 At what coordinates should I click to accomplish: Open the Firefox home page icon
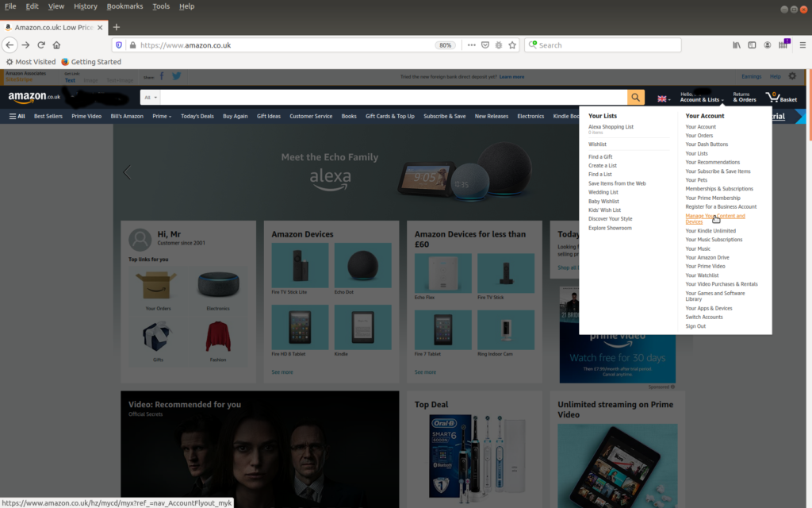click(x=56, y=45)
